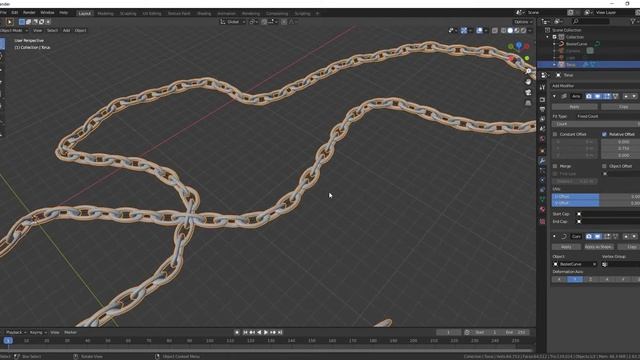The image size is (640, 360).
Task: Toggle Curve modifier edit mode display
Action: click(x=607, y=236)
